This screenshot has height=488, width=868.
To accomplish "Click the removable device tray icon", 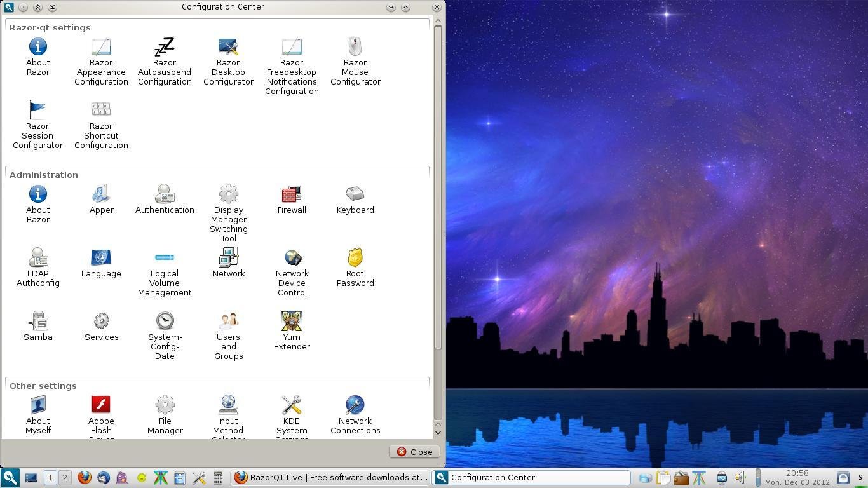I will point(722,478).
